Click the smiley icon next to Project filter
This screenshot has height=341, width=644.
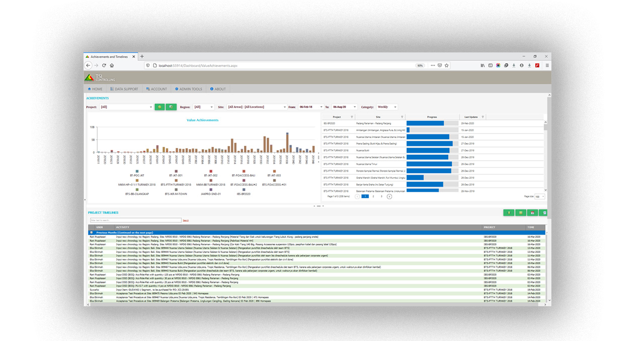[x=160, y=107]
